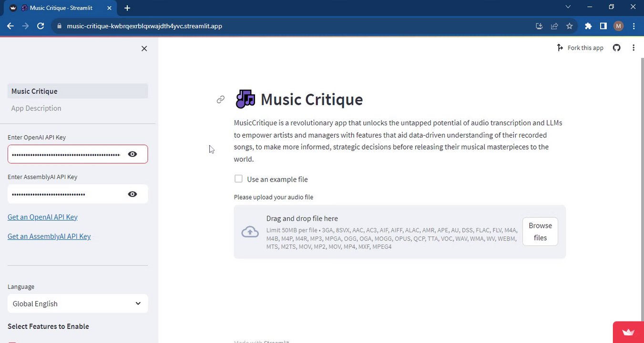The image size is (644, 343).
Task: Open the browser Extensions puzzle icon
Action: point(588,26)
